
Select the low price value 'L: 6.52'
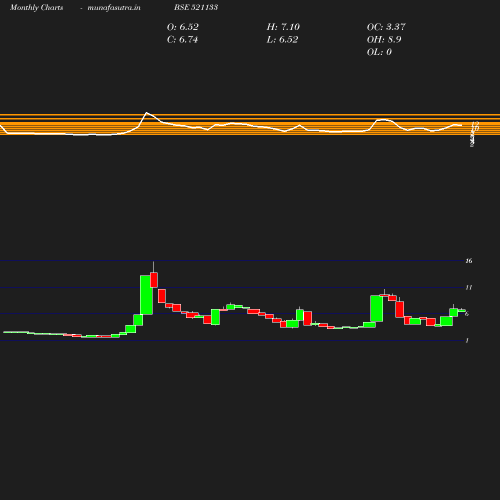click(x=282, y=40)
